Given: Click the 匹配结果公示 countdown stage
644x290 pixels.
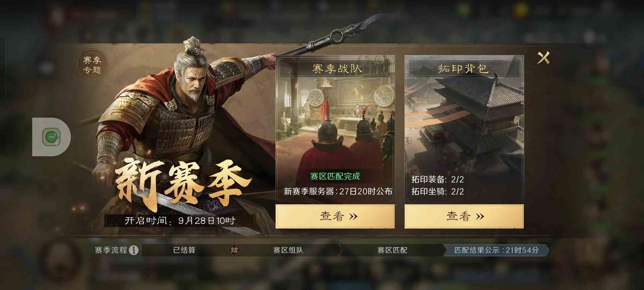Looking at the screenshot, I should [496, 250].
